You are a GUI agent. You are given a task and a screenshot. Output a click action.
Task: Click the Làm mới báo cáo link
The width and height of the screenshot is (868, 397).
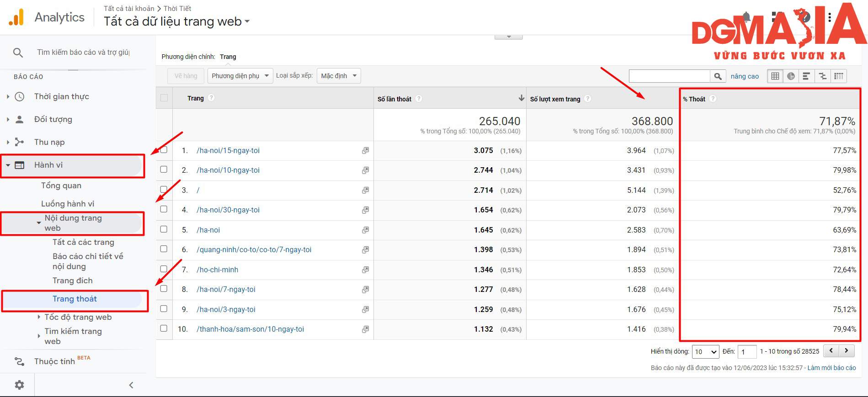click(831, 368)
